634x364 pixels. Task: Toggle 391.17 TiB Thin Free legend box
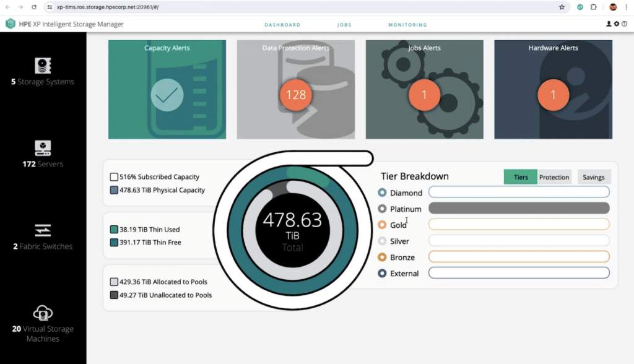coord(114,242)
